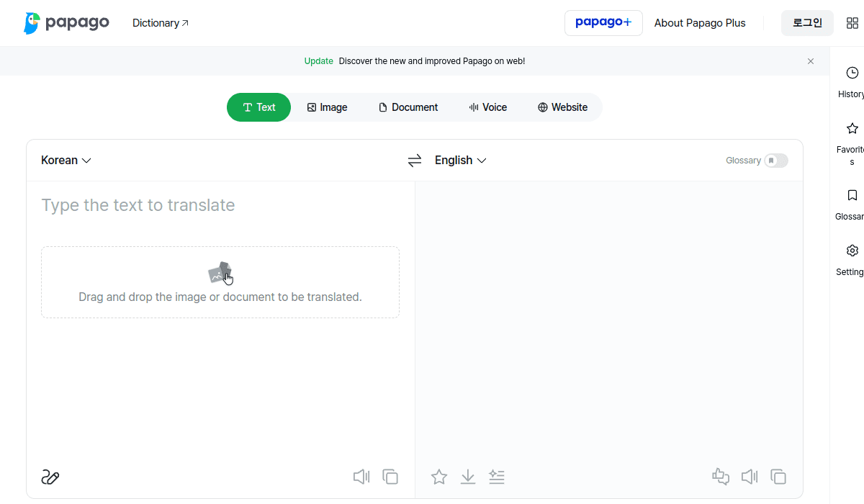Click the drag and drop upload area
The width and height of the screenshot is (864, 504).
pyautogui.click(x=220, y=282)
